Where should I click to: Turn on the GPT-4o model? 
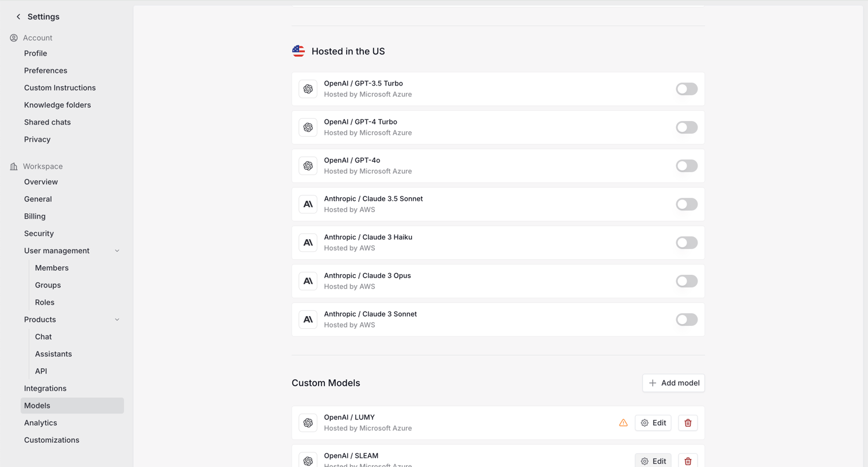pos(687,166)
